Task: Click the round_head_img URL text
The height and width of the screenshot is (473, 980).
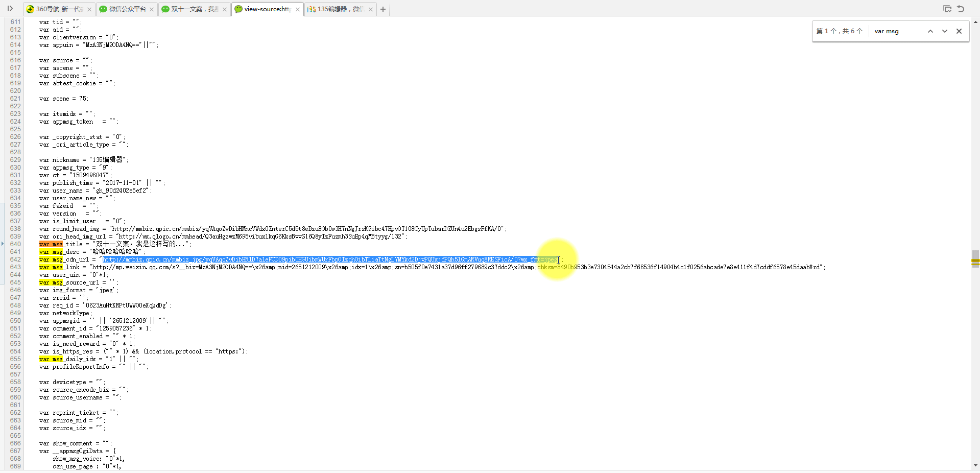Action: (x=307, y=229)
